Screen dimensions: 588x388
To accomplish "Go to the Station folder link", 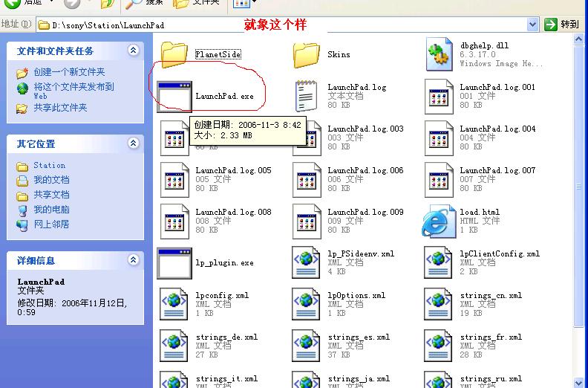I will [50, 165].
